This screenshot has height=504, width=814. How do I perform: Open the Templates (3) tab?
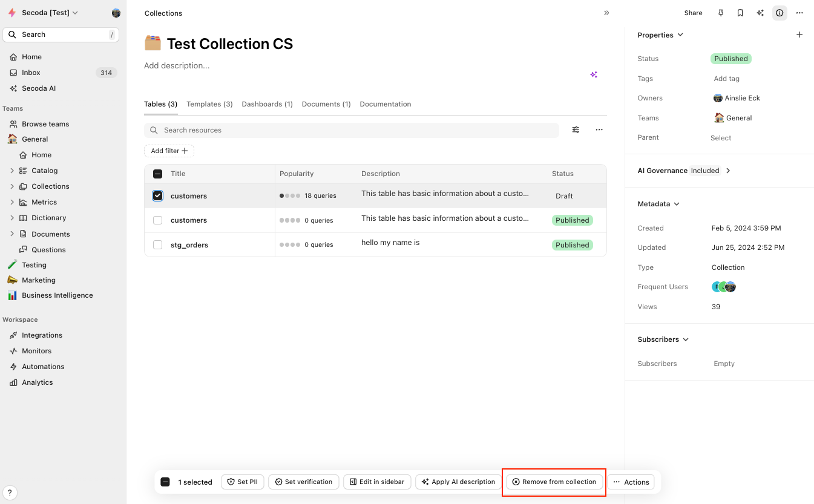(209, 104)
